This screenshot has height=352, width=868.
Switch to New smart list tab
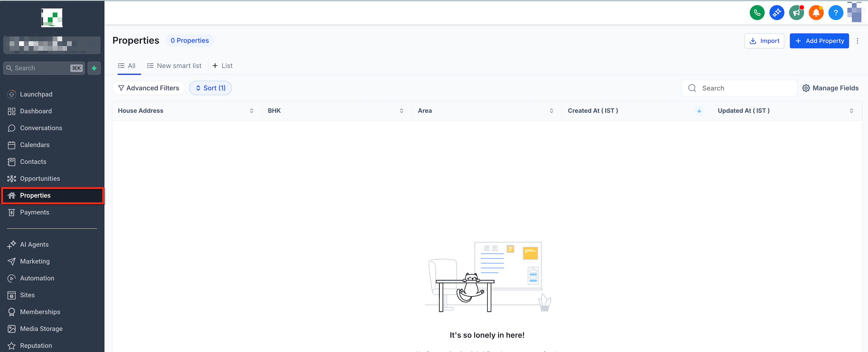pos(174,66)
